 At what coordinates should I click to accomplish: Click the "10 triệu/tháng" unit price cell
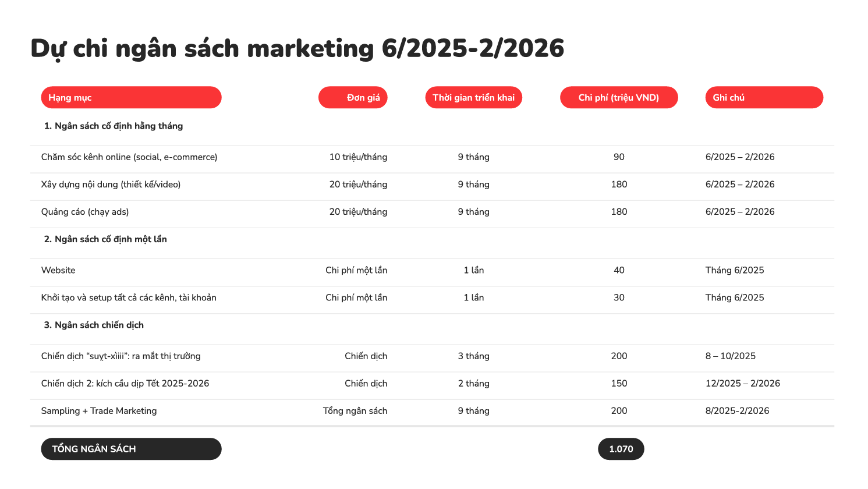[x=358, y=157]
